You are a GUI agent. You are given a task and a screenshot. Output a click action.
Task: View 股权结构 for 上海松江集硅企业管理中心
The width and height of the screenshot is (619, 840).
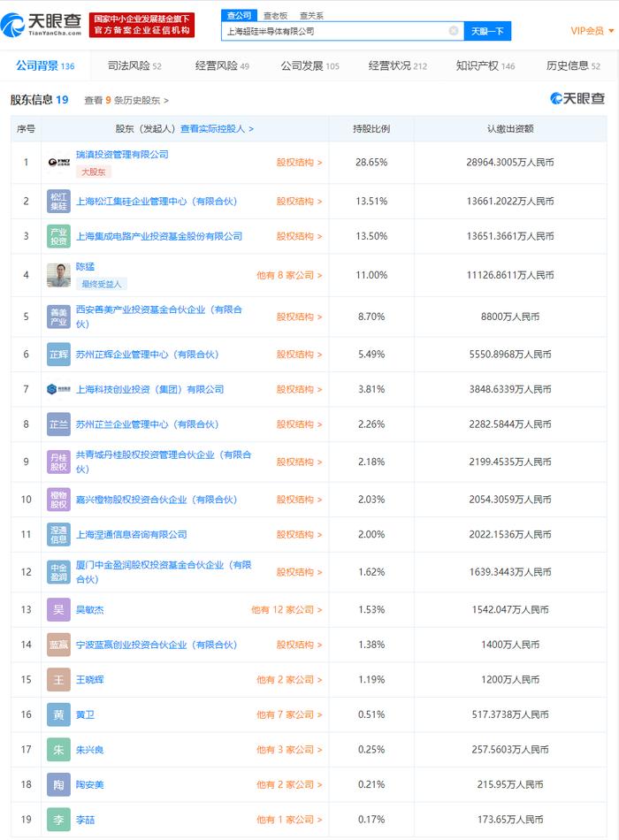tap(299, 202)
